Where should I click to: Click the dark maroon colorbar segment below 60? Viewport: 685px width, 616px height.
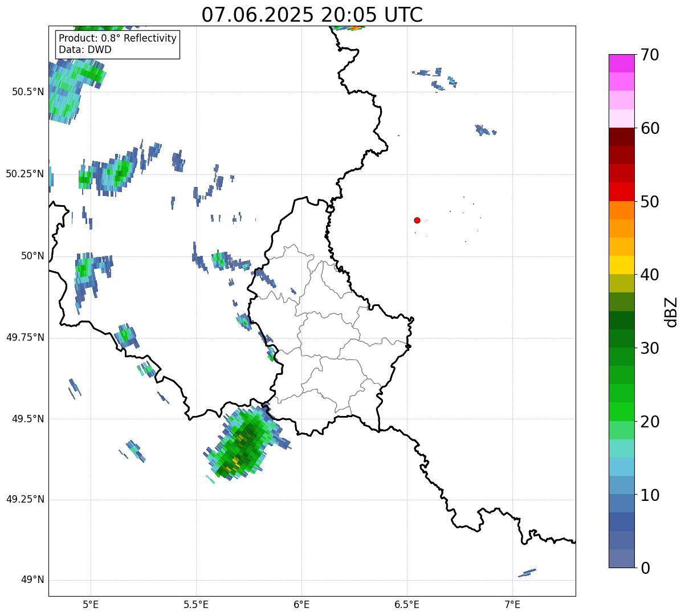coord(622,137)
